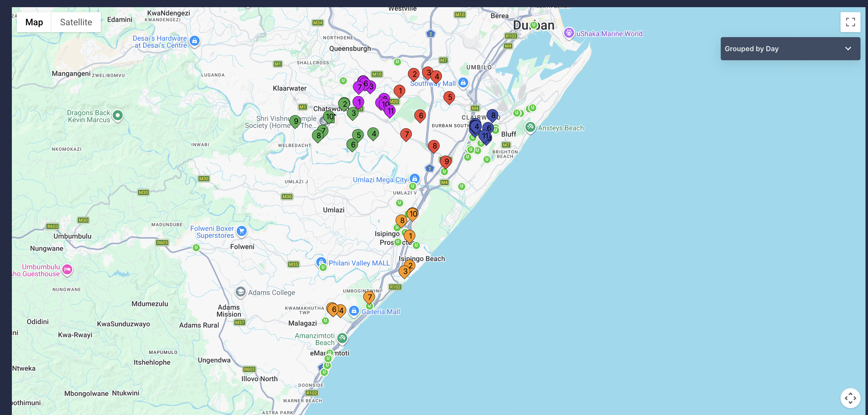Screen dimensions: 868x415
Task: Click the Galleria Mall shopping pin
Action: [354, 311]
